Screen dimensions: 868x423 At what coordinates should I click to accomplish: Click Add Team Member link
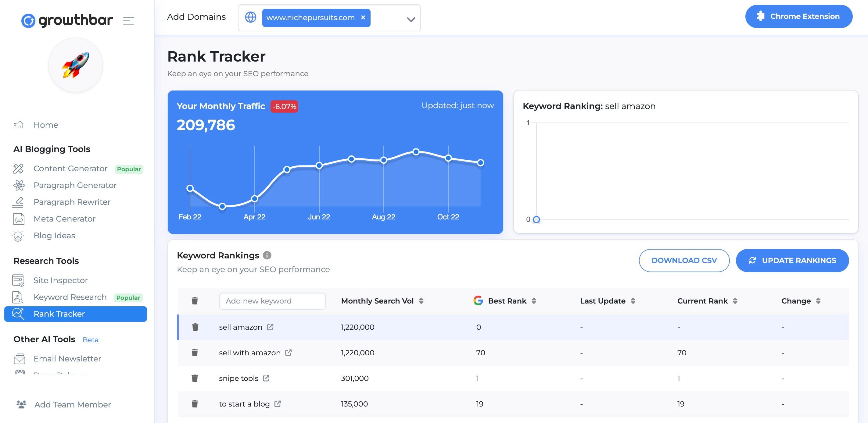[x=73, y=404]
